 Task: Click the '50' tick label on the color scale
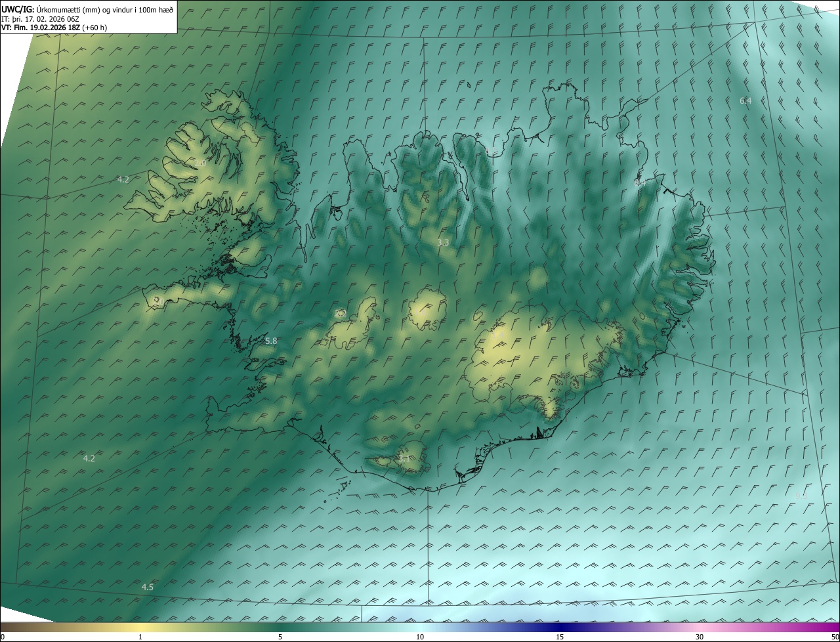tap(835, 637)
